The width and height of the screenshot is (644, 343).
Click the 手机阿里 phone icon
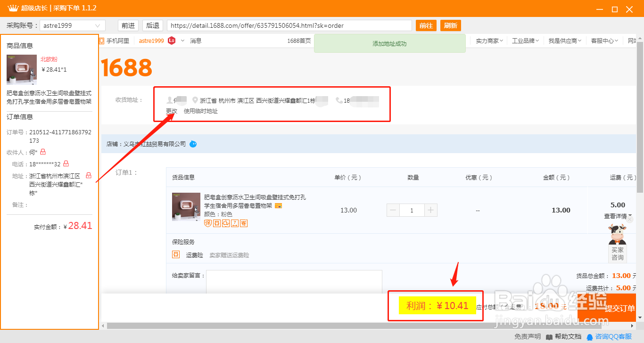point(102,41)
